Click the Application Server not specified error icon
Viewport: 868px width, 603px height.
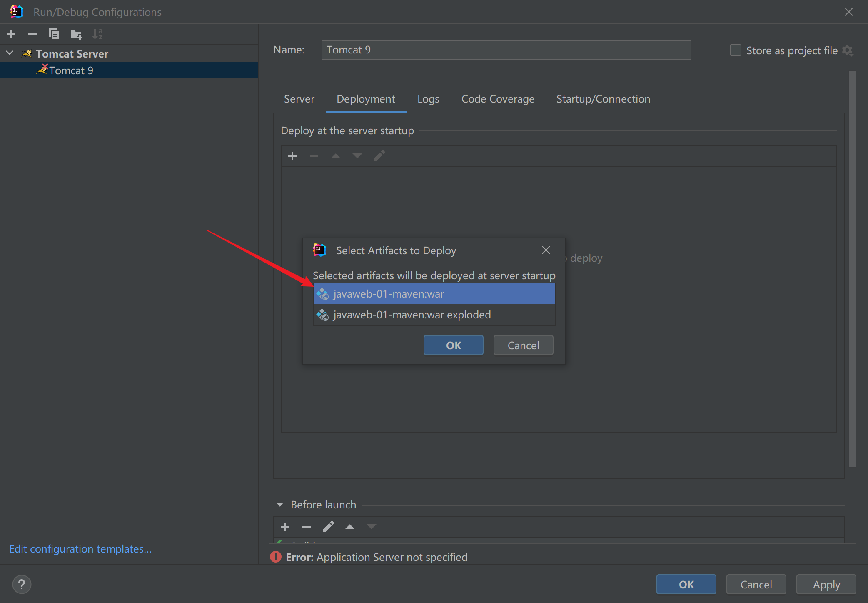[x=276, y=557]
